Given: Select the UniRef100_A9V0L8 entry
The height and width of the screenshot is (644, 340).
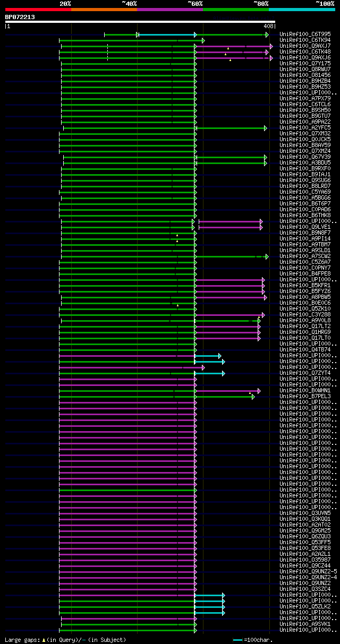Looking at the screenshot, I should (305, 320).
